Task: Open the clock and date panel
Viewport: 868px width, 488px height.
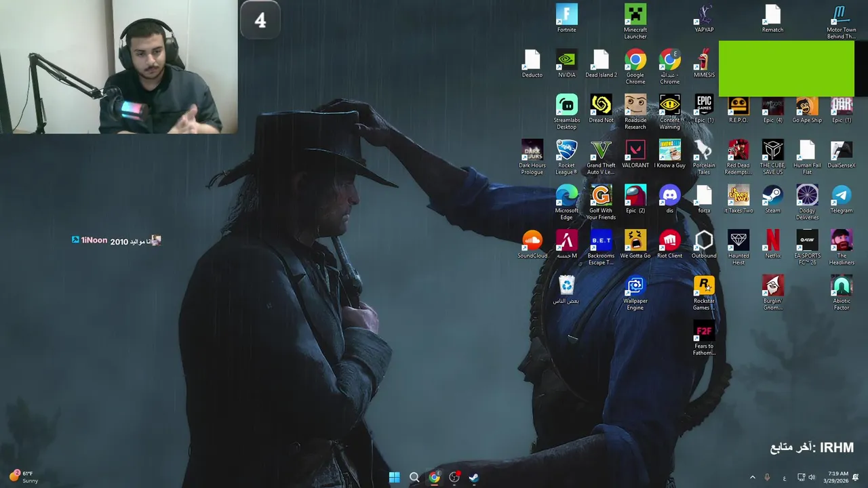Action: click(837, 477)
